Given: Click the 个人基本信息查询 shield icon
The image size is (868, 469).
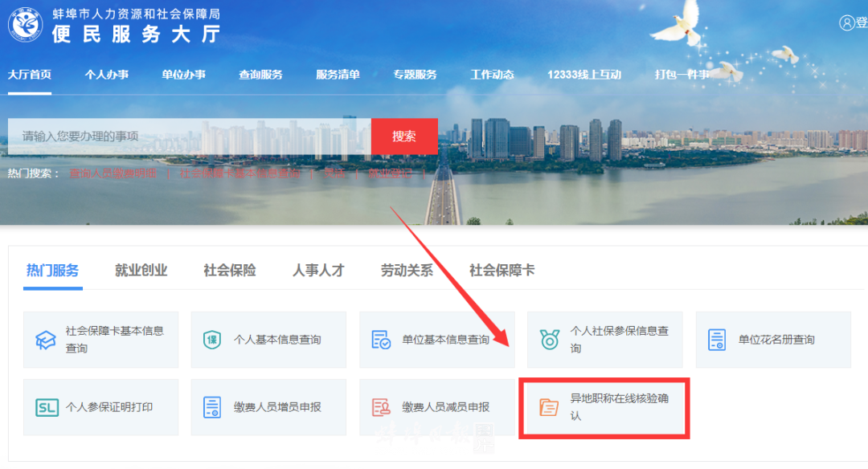Looking at the screenshot, I should pyautogui.click(x=211, y=339).
